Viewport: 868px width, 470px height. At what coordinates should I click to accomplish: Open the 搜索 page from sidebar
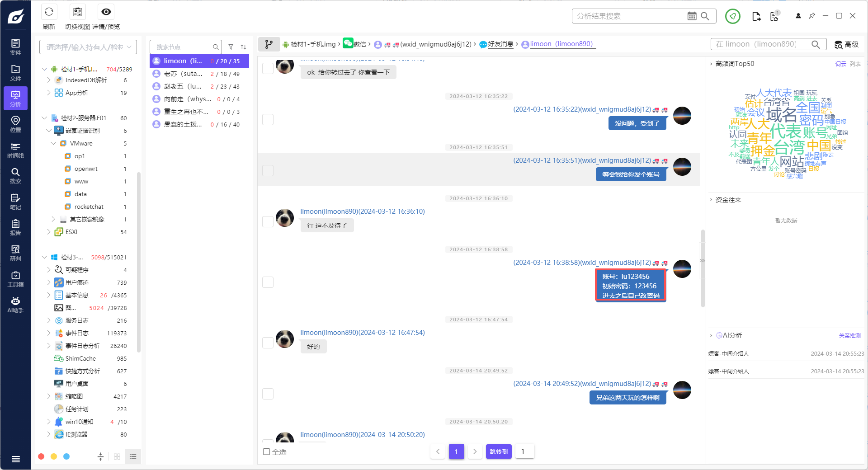[15, 175]
